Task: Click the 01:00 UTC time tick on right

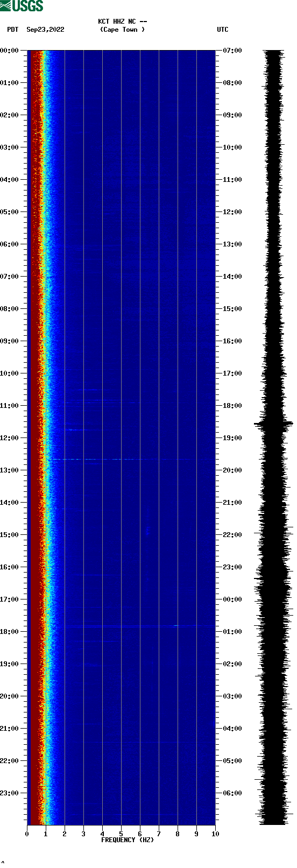Action: (232, 632)
